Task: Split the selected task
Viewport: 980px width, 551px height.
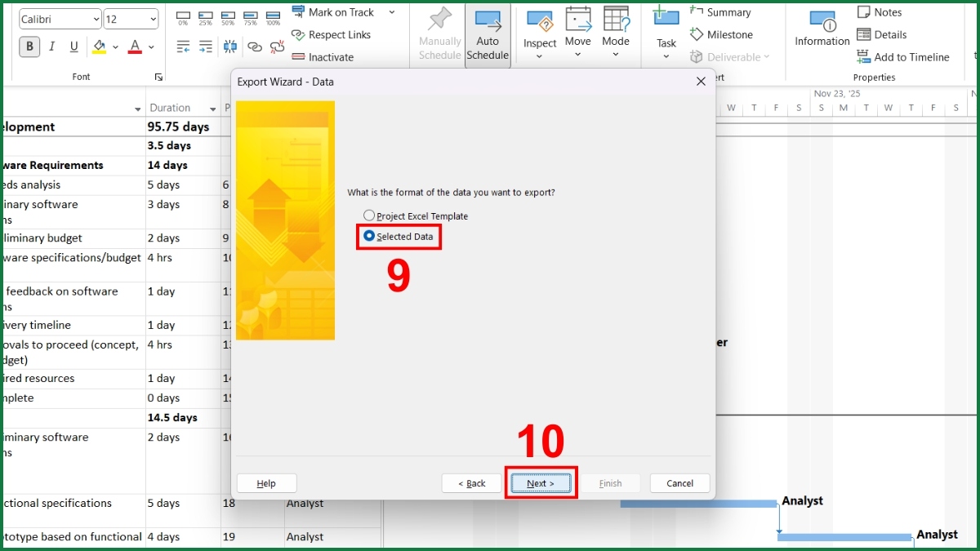Action: click(x=230, y=47)
